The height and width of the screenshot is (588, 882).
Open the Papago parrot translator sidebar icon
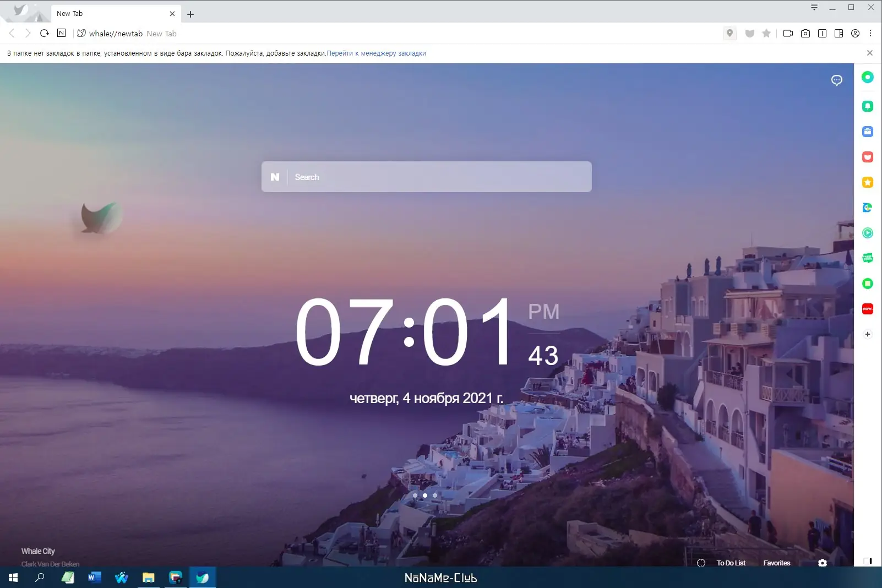(867, 208)
